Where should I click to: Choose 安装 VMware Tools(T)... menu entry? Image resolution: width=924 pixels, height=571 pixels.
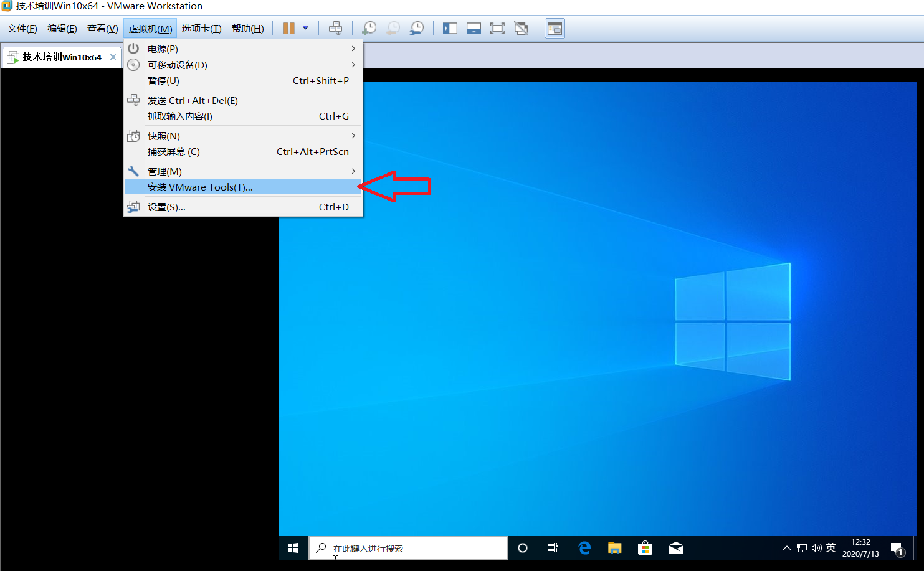click(243, 187)
